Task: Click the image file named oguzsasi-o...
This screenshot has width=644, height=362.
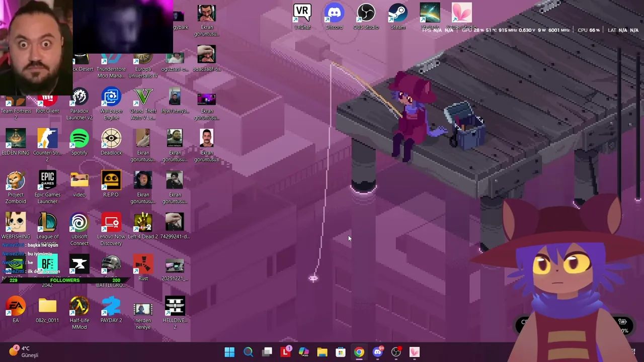Action: [175, 62]
